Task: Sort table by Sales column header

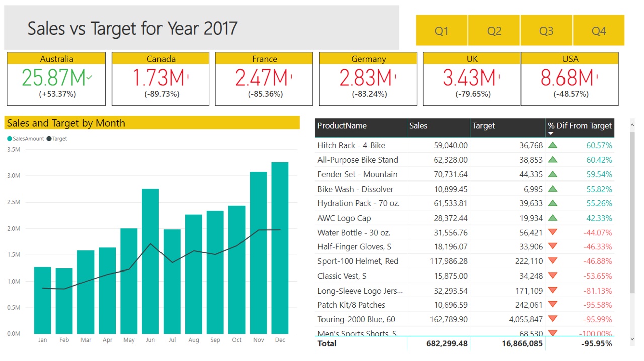Action: click(x=418, y=126)
